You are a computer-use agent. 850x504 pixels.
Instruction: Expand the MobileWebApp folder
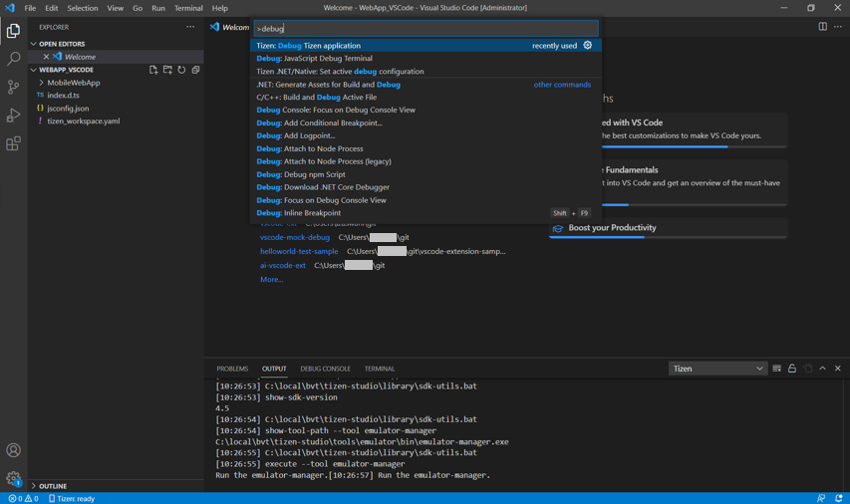(73, 83)
